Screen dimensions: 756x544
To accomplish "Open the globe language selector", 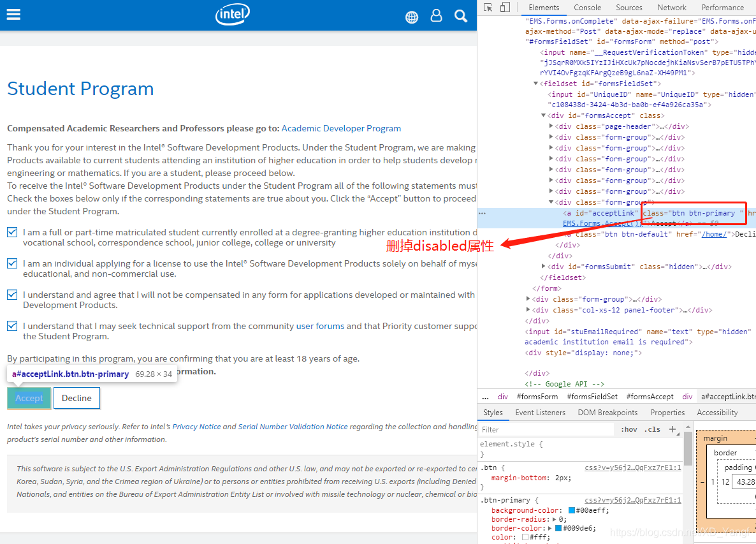I will [x=412, y=17].
